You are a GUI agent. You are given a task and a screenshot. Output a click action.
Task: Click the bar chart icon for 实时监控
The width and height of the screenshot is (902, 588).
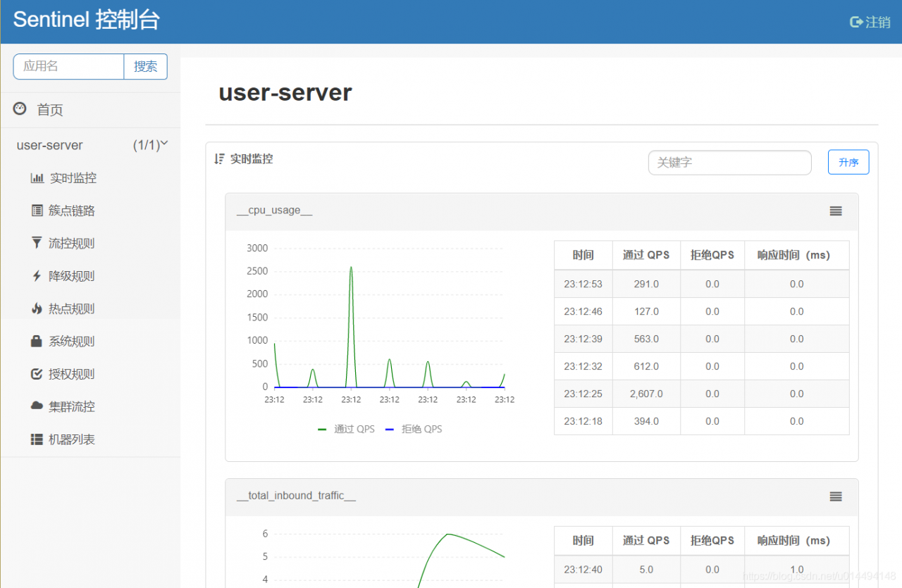click(x=37, y=178)
